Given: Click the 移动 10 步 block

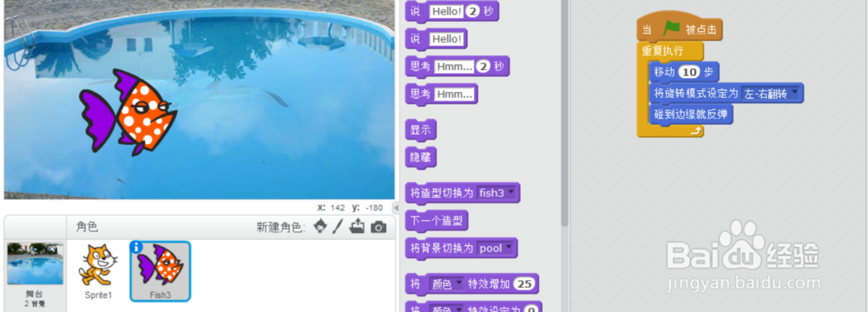Looking at the screenshot, I should pos(684,72).
